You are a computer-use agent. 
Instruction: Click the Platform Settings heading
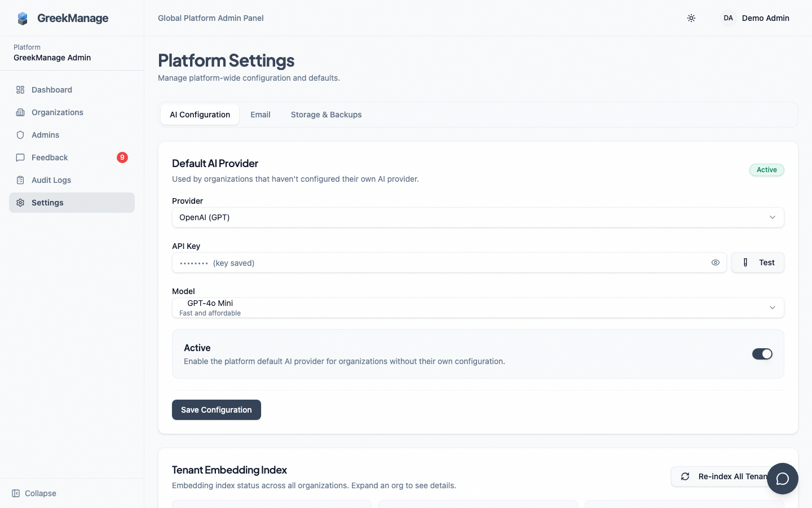(x=226, y=60)
